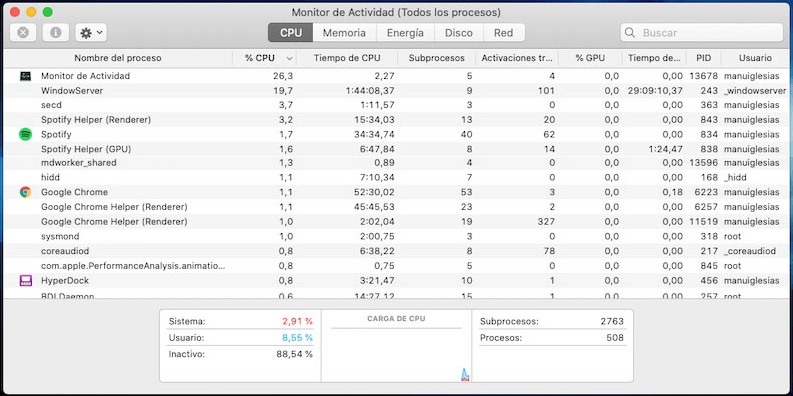This screenshot has width=793, height=396.
Task: Click the Google Chrome icon in list
Action: click(25, 192)
